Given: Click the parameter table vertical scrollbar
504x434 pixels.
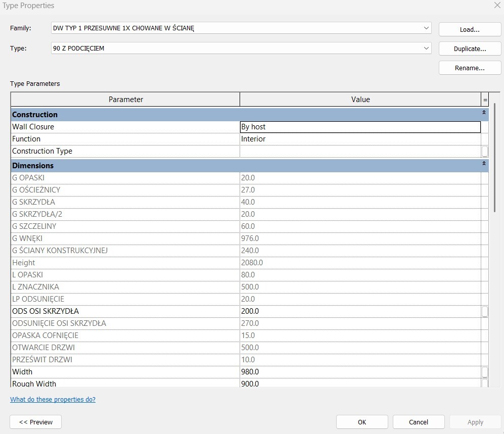Looking at the screenshot, I should pyautogui.click(x=496, y=152).
